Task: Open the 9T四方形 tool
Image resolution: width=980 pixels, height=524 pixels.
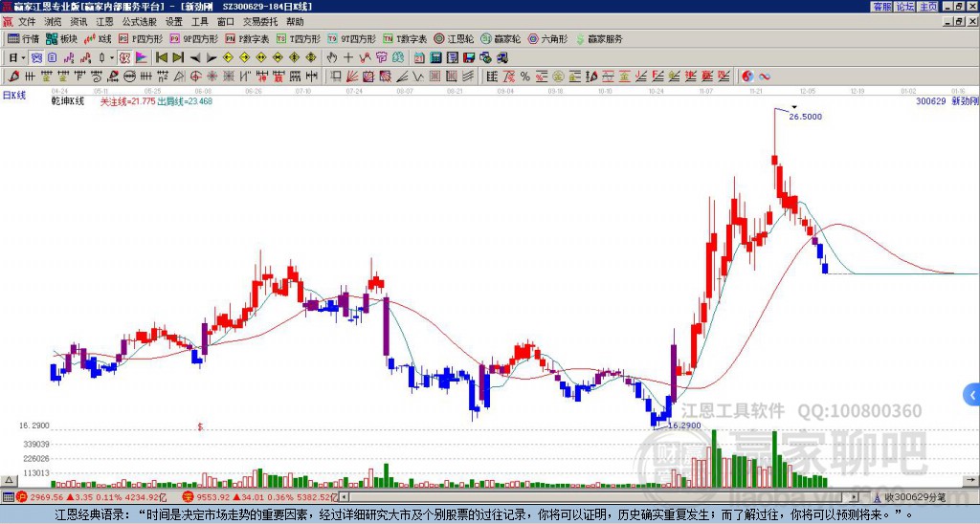Action: pyautogui.click(x=352, y=38)
